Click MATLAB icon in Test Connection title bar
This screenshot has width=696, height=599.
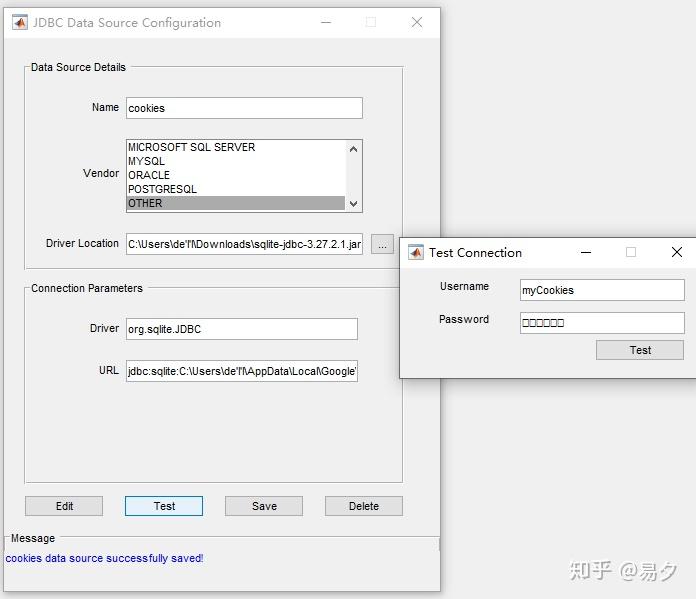pyautogui.click(x=415, y=253)
